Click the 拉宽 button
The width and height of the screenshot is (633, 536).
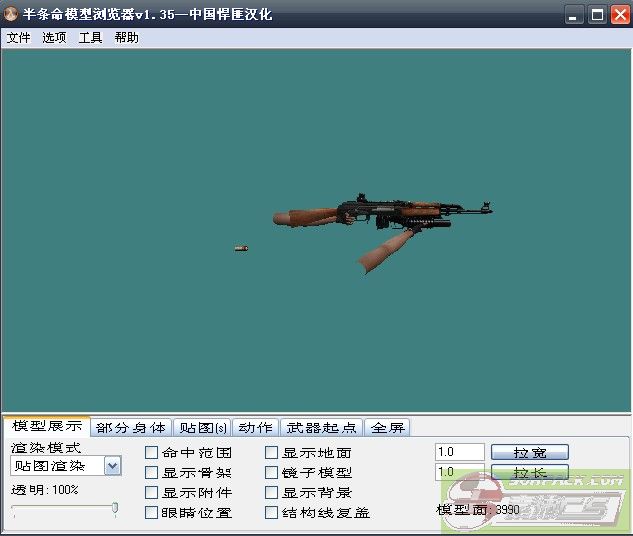tap(529, 453)
